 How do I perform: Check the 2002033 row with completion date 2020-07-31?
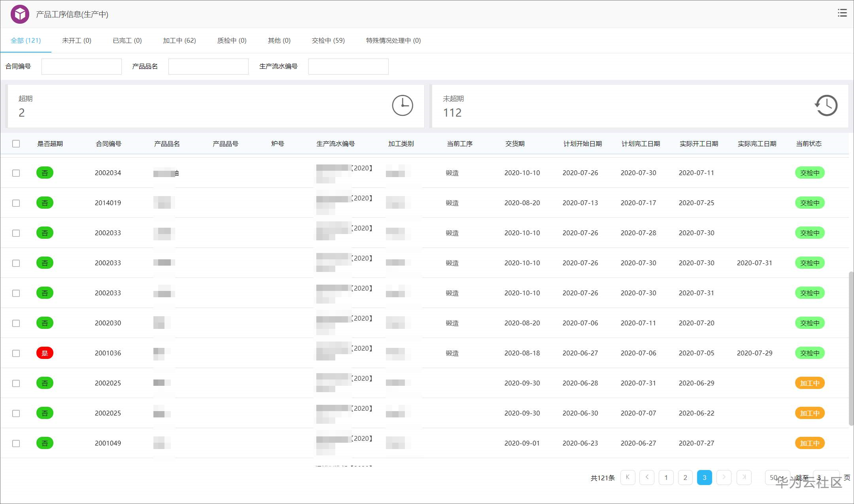click(x=16, y=263)
